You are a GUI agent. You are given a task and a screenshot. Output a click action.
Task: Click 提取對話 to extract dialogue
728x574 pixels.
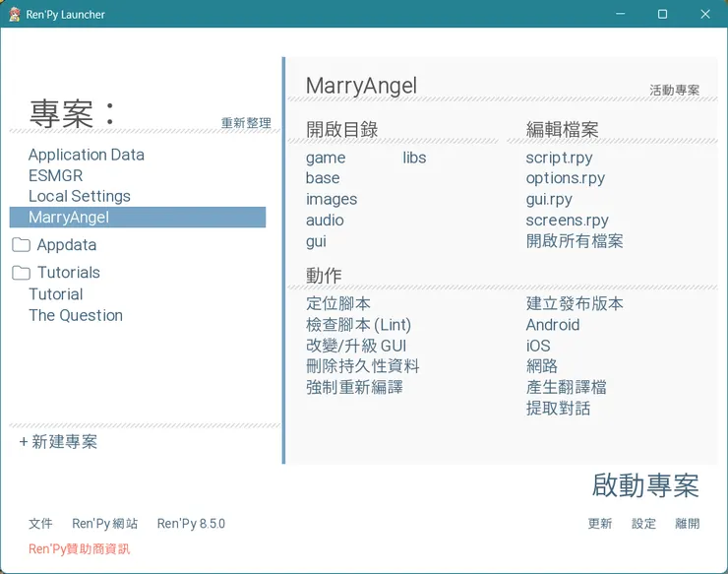click(x=558, y=408)
